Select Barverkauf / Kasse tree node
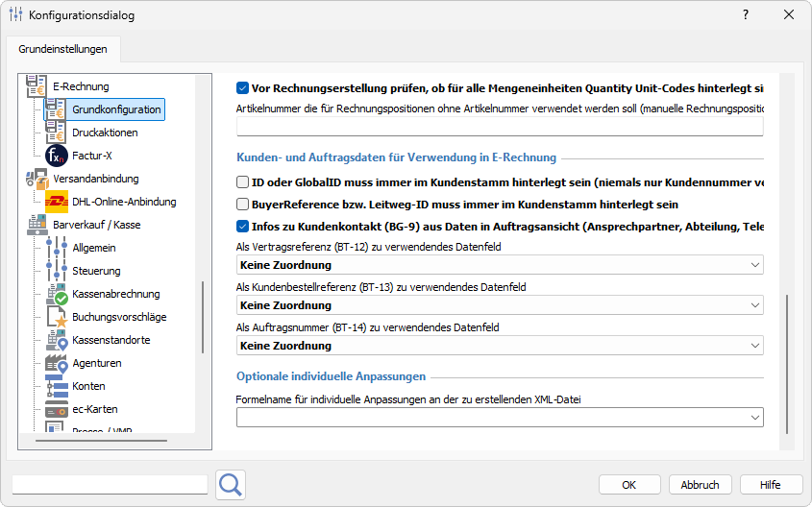 click(x=97, y=225)
